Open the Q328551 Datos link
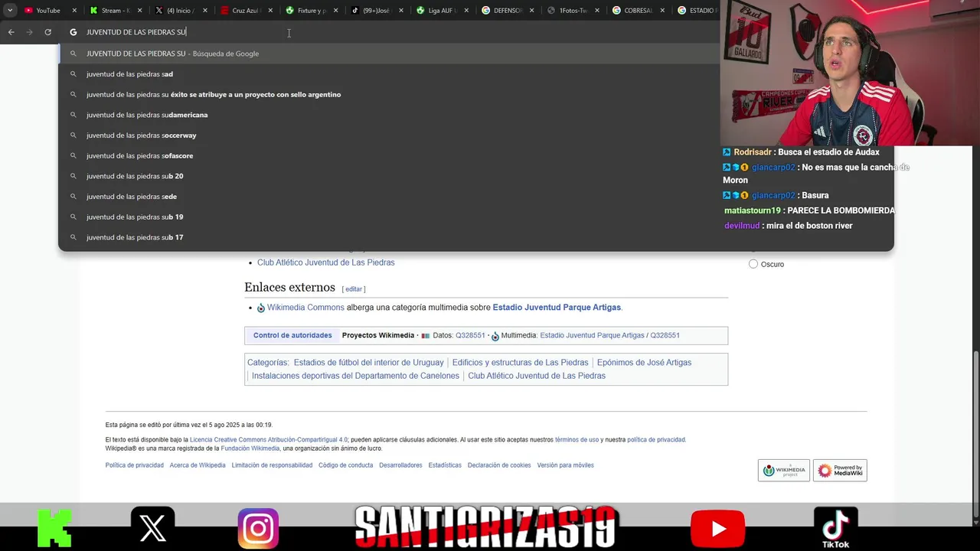The width and height of the screenshot is (980, 551). (470, 335)
